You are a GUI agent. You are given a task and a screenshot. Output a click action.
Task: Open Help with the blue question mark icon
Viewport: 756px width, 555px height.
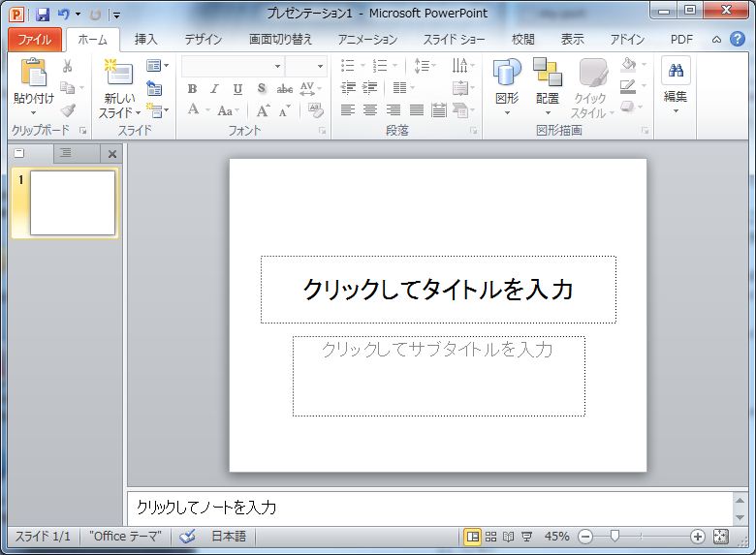738,39
